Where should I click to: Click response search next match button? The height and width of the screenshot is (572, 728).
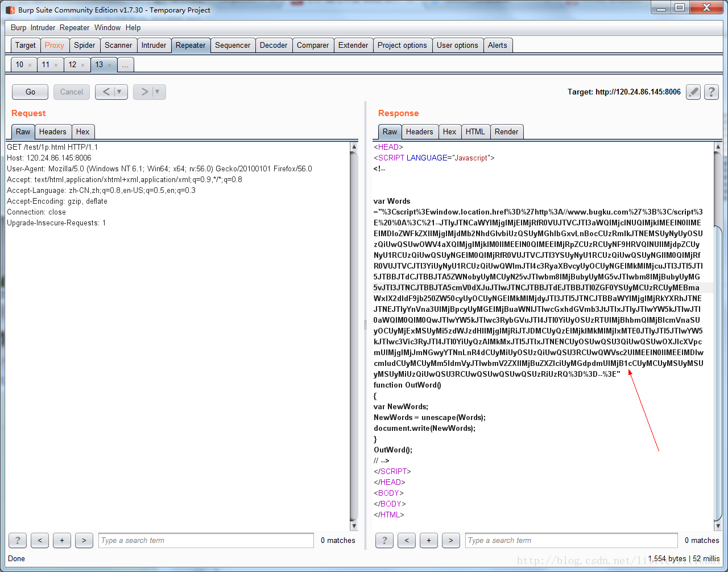451,540
